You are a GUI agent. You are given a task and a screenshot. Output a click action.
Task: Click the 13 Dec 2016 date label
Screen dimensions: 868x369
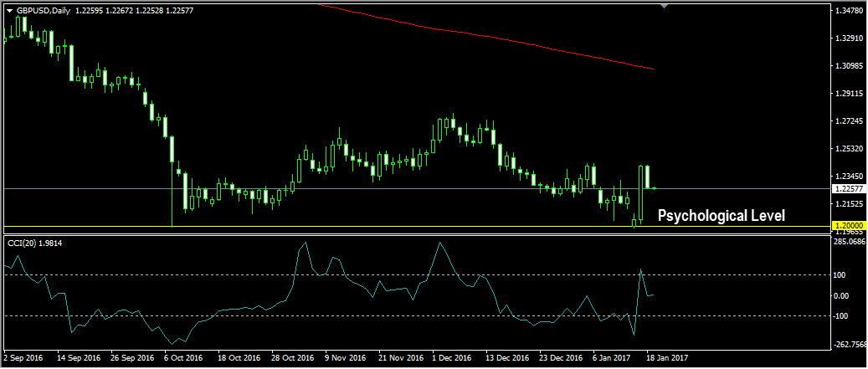(x=509, y=357)
